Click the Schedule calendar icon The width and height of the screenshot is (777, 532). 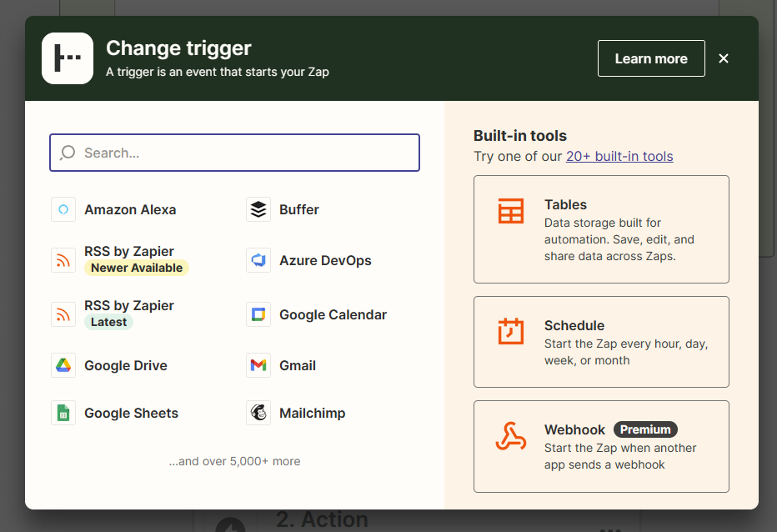pyautogui.click(x=510, y=331)
